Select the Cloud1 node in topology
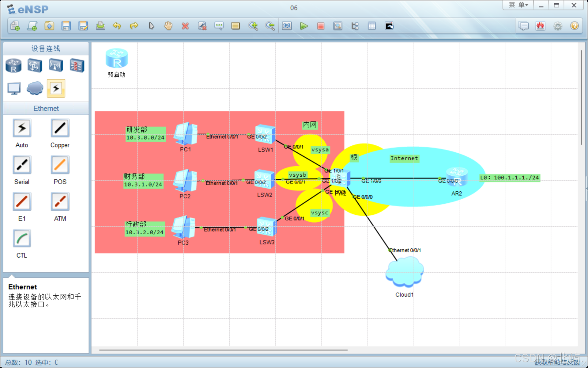Image resolution: width=588 pixels, height=368 pixels. (x=404, y=272)
